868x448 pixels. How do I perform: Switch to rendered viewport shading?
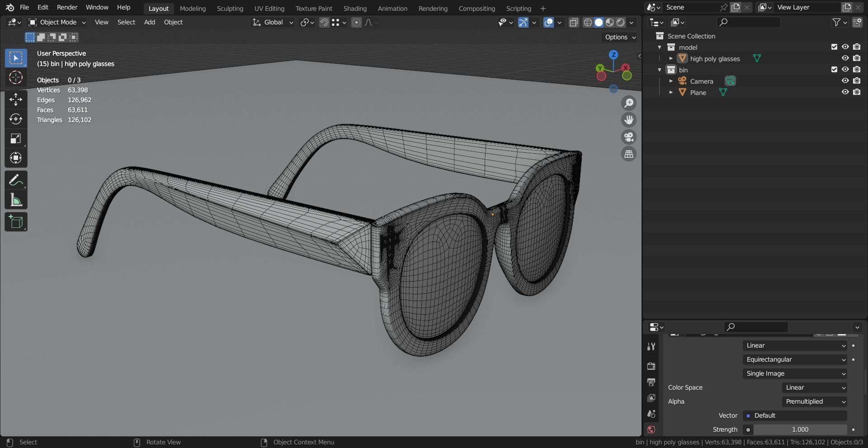621,22
